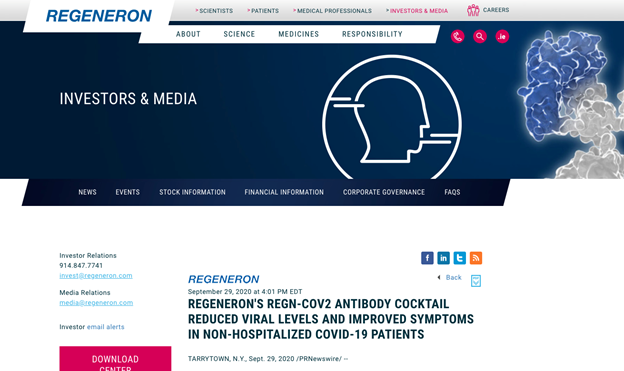
Task: Share article on LinkedIn
Action: pos(443,258)
